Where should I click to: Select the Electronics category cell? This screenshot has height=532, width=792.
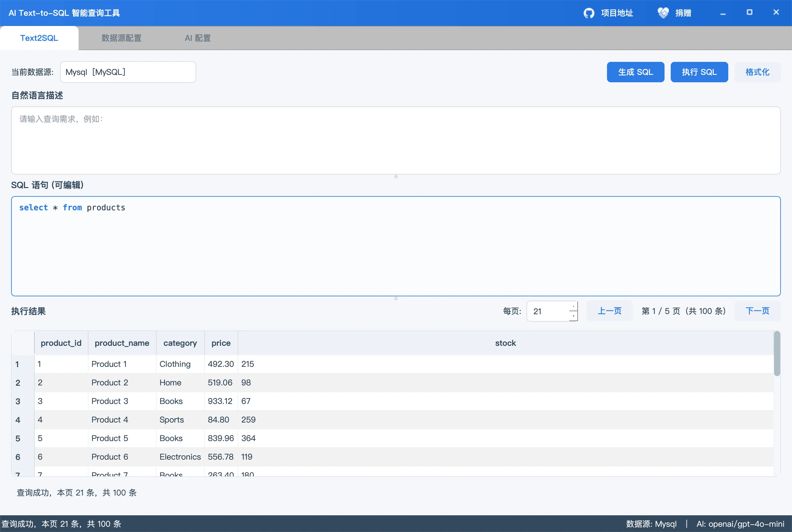pyautogui.click(x=180, y=457)
